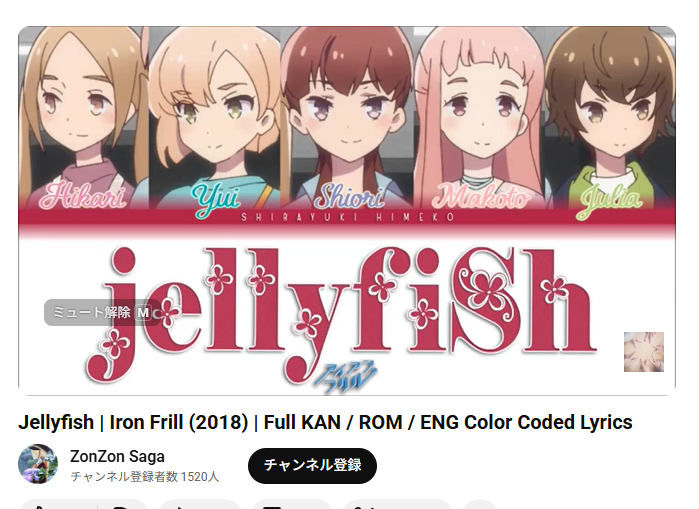699x509 pixels.
Task: Open the clip pill in action row
Action: click(x=398, y=505)
